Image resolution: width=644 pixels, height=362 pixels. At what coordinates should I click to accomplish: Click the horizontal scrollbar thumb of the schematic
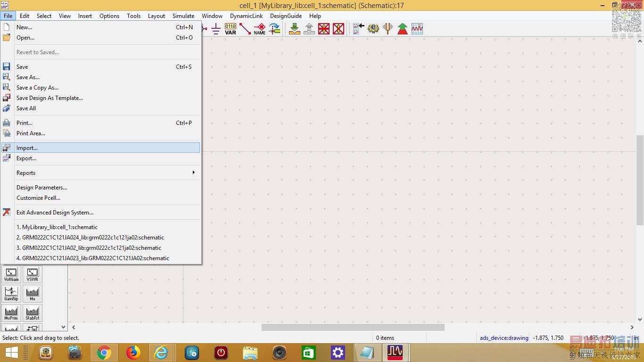pyautogui.click(x=353, y=327)
